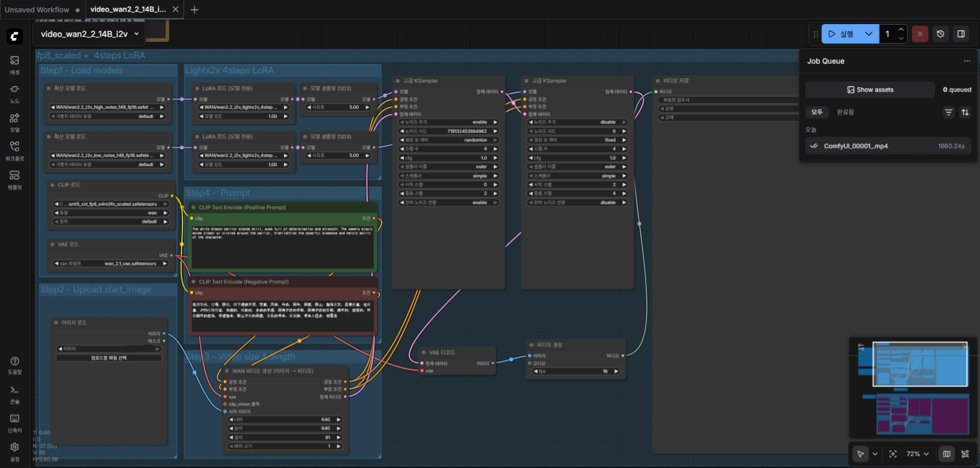Select the ComfyUI_00001_.mp4 job entry
Screen dimensions: 980x468
887,146
